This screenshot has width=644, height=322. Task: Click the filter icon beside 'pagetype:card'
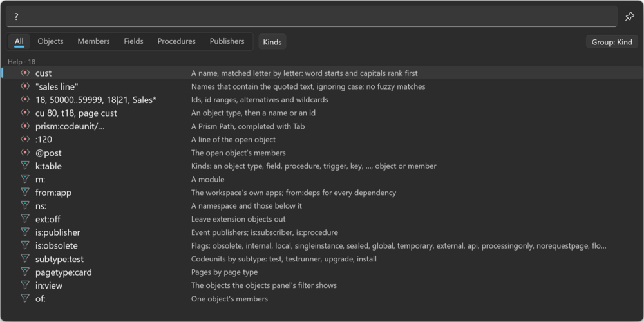25,272
